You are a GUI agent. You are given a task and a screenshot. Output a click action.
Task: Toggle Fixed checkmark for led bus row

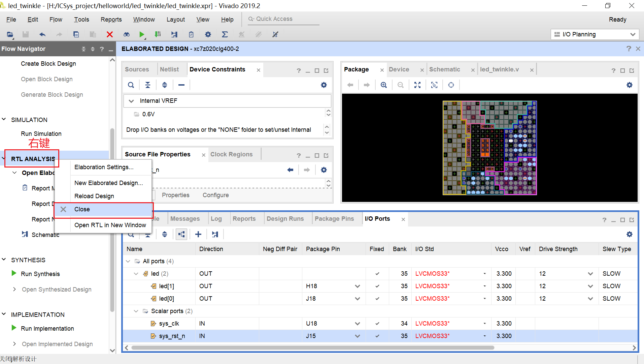pos(377,274)
